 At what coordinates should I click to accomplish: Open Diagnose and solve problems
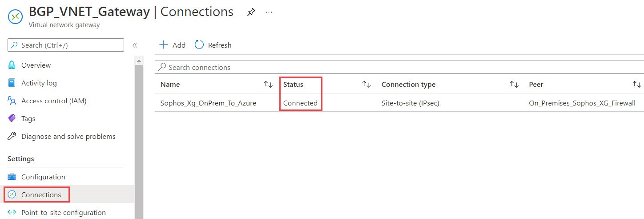(68, 136)
